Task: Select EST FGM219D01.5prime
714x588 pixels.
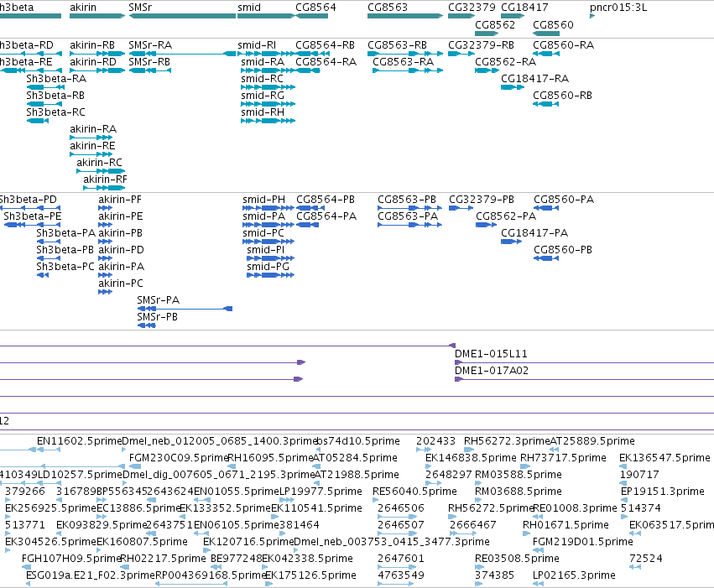Action: point(583,543)
